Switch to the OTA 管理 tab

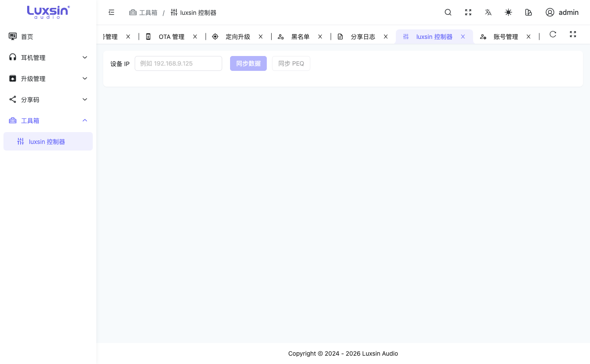point(171,37)
